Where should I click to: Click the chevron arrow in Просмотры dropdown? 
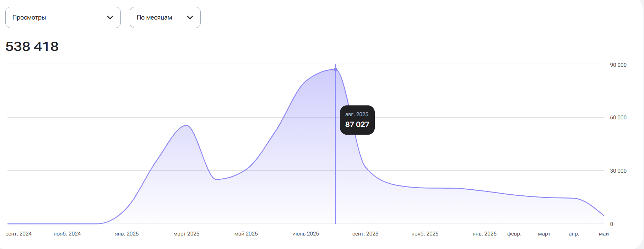pyautogui.click(x=110, y=17)
